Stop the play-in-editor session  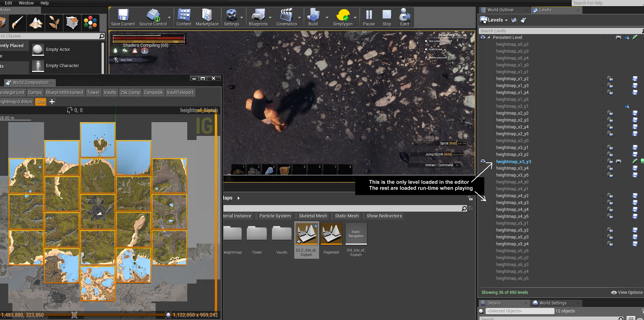[387, 18]
